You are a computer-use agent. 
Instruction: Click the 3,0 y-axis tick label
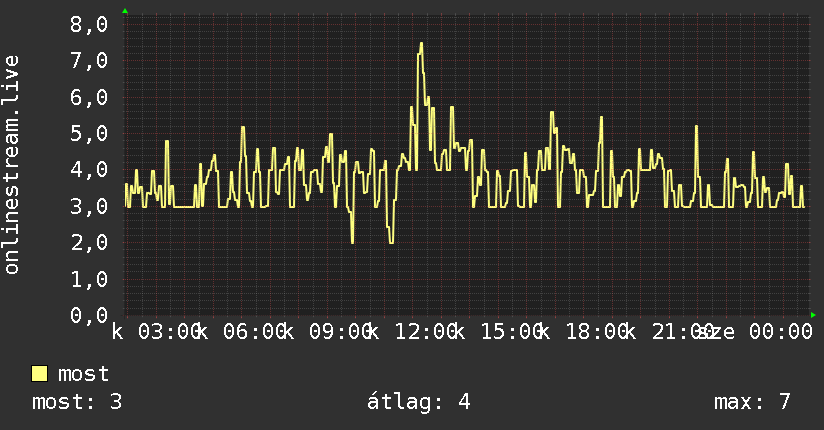[x=89, y=207]
